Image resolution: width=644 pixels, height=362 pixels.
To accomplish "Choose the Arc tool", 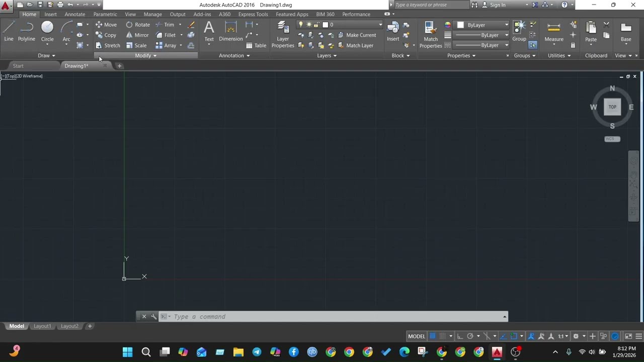I will 66,31.
